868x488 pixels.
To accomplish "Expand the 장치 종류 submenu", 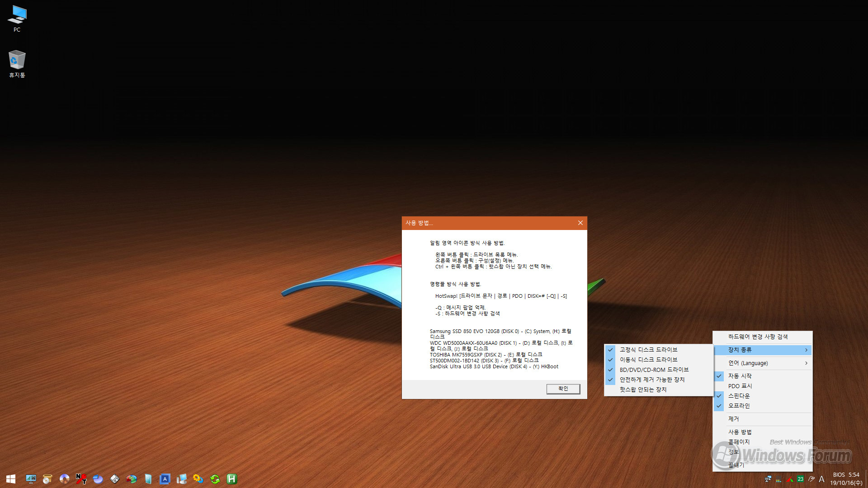I will (x=763, y=350).
